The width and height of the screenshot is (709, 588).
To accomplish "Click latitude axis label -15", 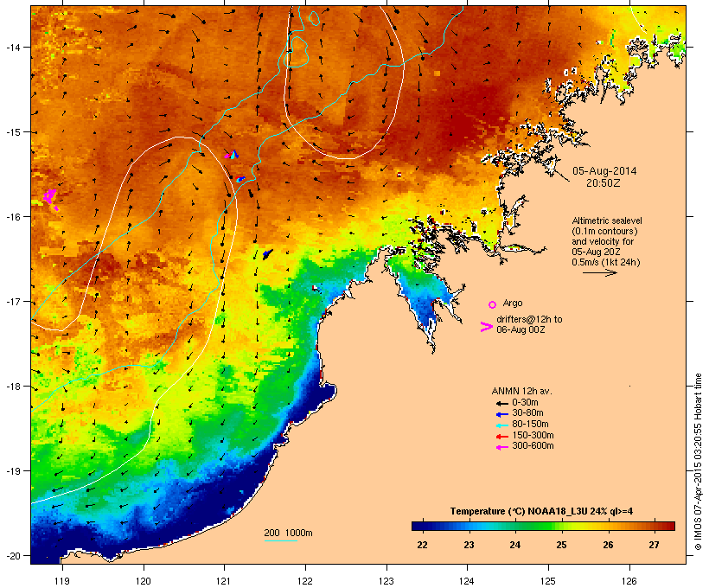I will (x=12, y=132).
